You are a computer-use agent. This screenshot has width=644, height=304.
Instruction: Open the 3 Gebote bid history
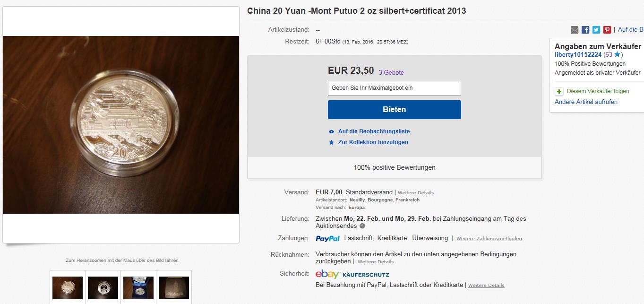(x=391, y=73)
